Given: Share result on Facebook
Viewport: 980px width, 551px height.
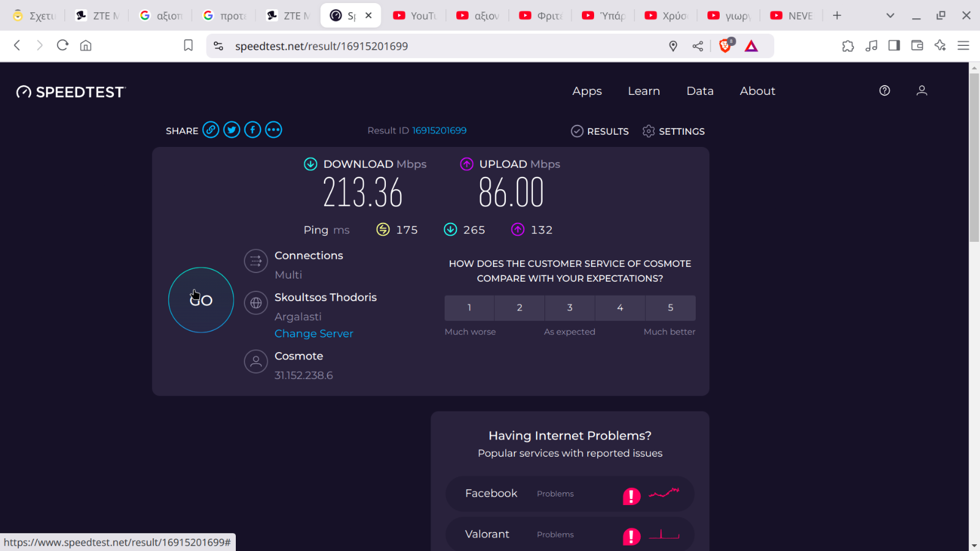Looking at the screenshot, I should 252,130.
